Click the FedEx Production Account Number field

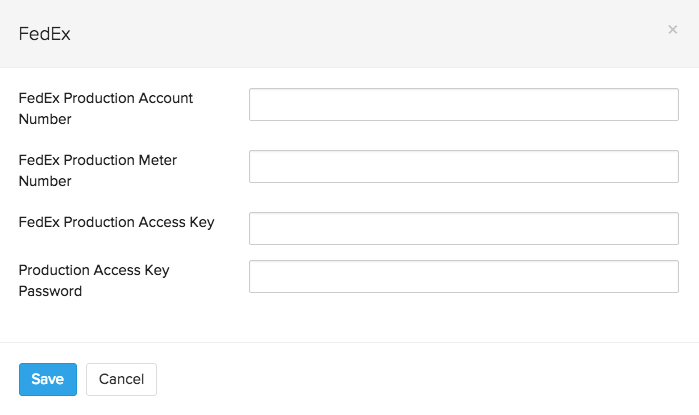463,104
